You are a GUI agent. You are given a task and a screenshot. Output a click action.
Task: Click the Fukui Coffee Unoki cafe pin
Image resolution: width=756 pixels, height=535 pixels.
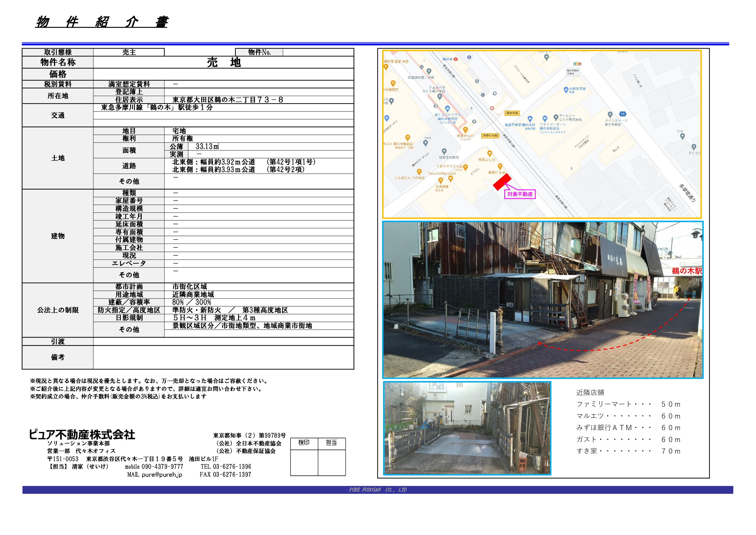(450, 179)
